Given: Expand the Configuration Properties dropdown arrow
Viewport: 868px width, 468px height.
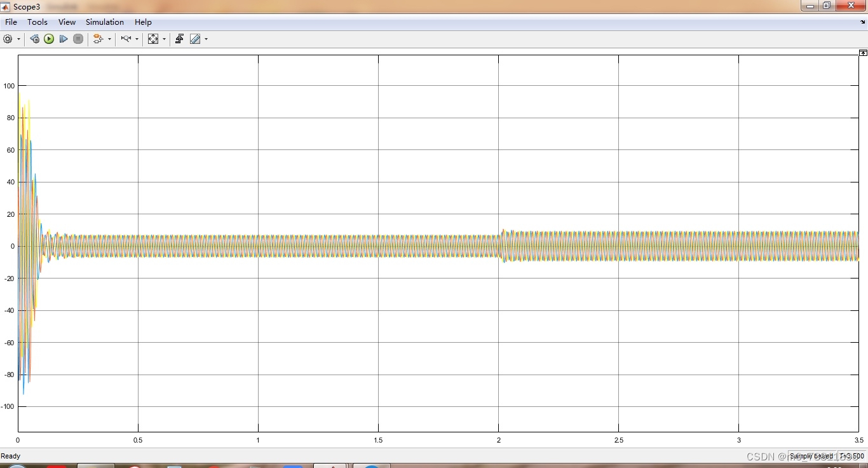Looking at the screenshot, I should [x=18, y=39].
